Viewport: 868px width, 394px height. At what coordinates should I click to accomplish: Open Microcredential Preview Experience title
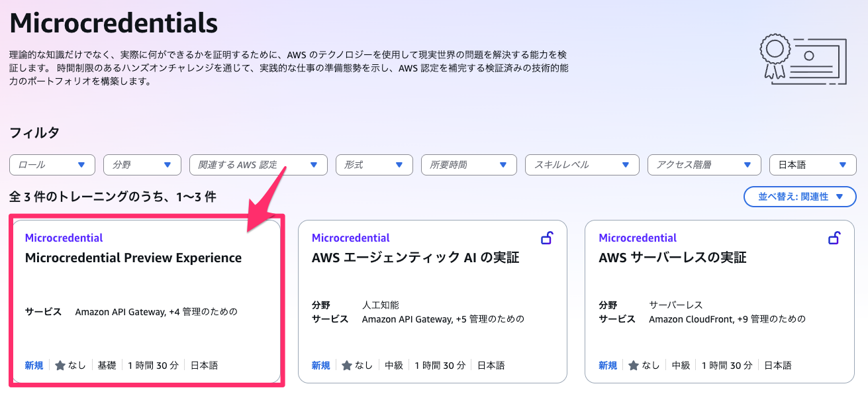pyautogui.click(x=133, y=258)
